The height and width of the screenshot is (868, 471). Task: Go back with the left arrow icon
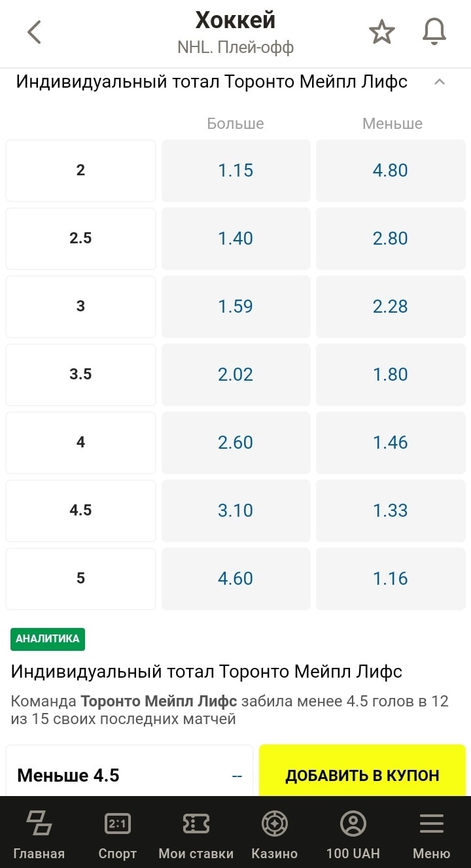tap(34, 31)
